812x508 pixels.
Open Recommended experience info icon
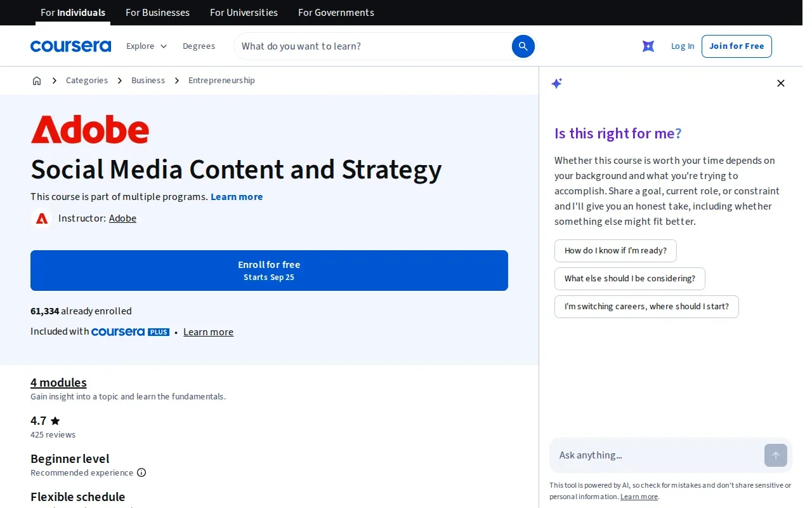pos(141,472)
